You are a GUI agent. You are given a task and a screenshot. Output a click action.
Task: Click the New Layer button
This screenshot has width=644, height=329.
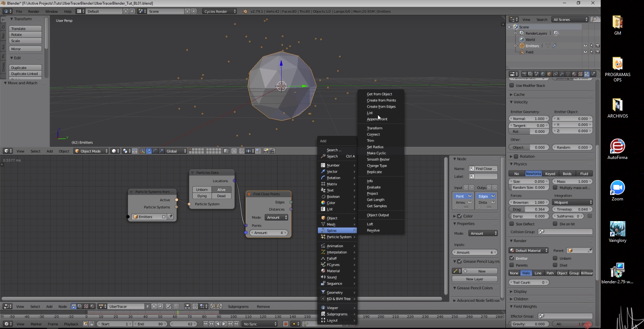click(x=475, y=279)
